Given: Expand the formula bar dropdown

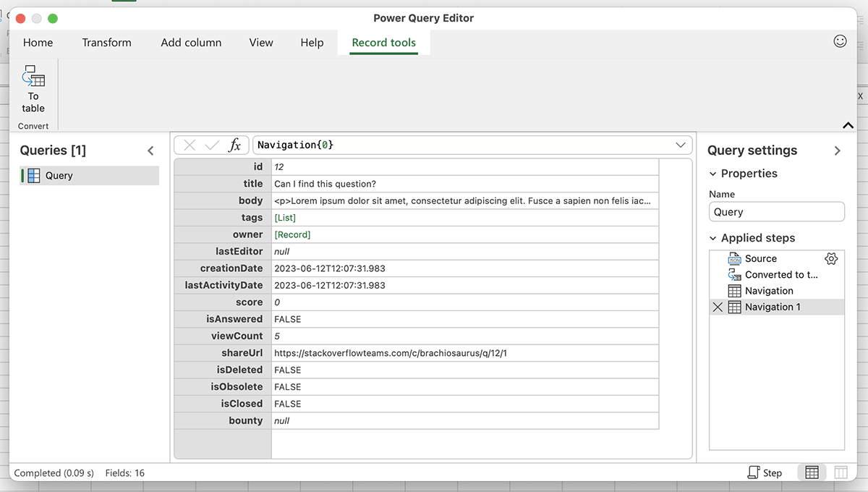Looking at the screenshot, I should coord(680,145).
